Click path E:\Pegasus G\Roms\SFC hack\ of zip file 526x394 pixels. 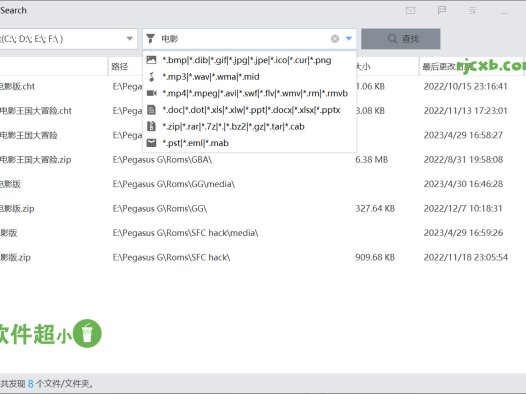point(171,258)
